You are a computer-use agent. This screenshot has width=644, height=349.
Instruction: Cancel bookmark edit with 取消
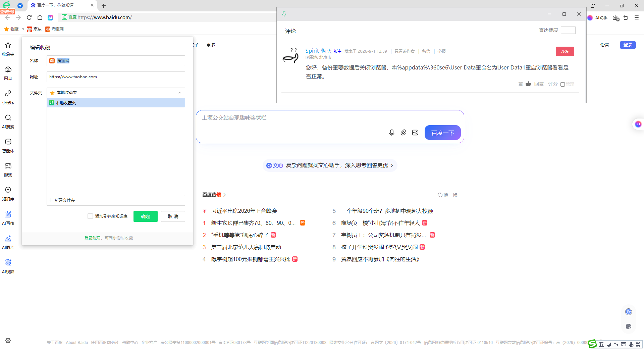[x=173, y=216]
